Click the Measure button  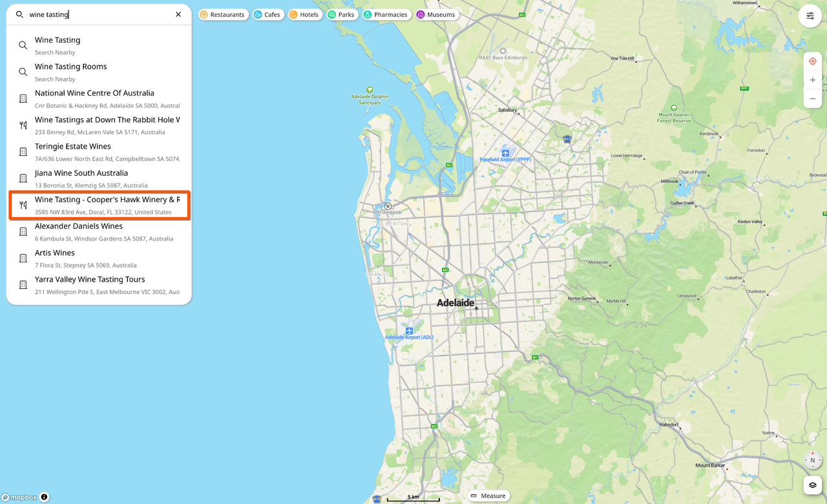tap(488, 496)
